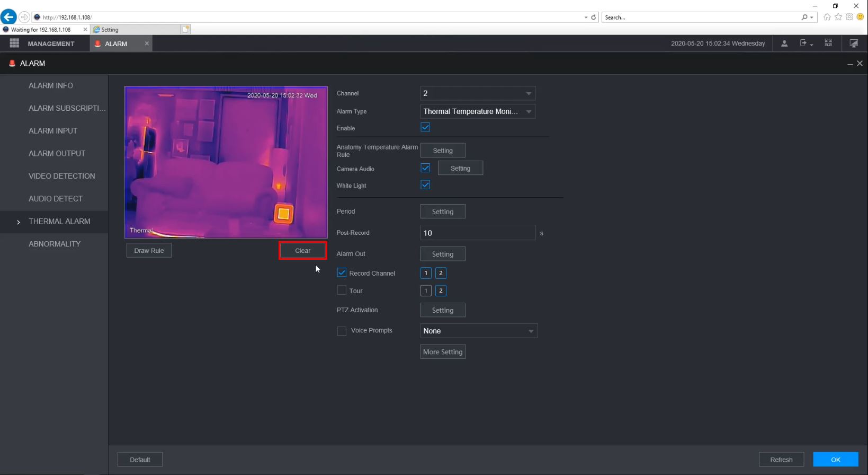Click the thermal camera preview image
The height and width of the screenshot is (475, 868).
pos(226,162)
